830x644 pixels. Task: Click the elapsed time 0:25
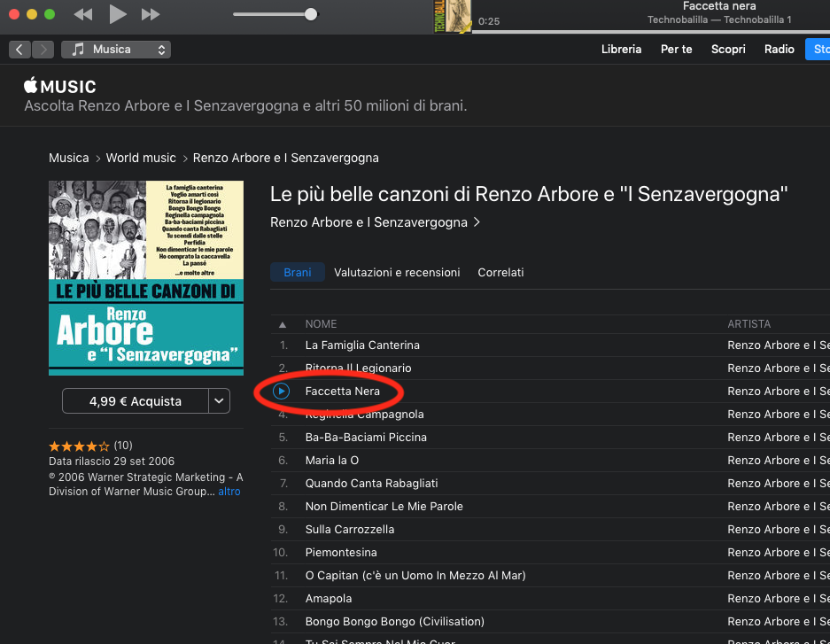(x=489, y=21)
